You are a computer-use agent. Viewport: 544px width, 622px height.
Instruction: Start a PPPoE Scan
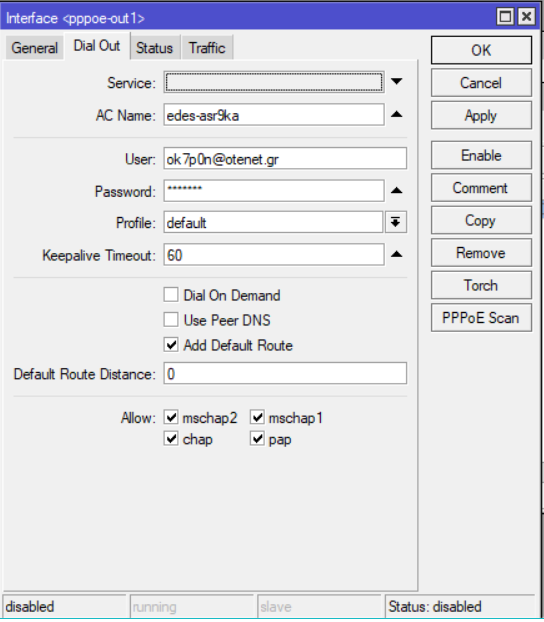[481, 318]
